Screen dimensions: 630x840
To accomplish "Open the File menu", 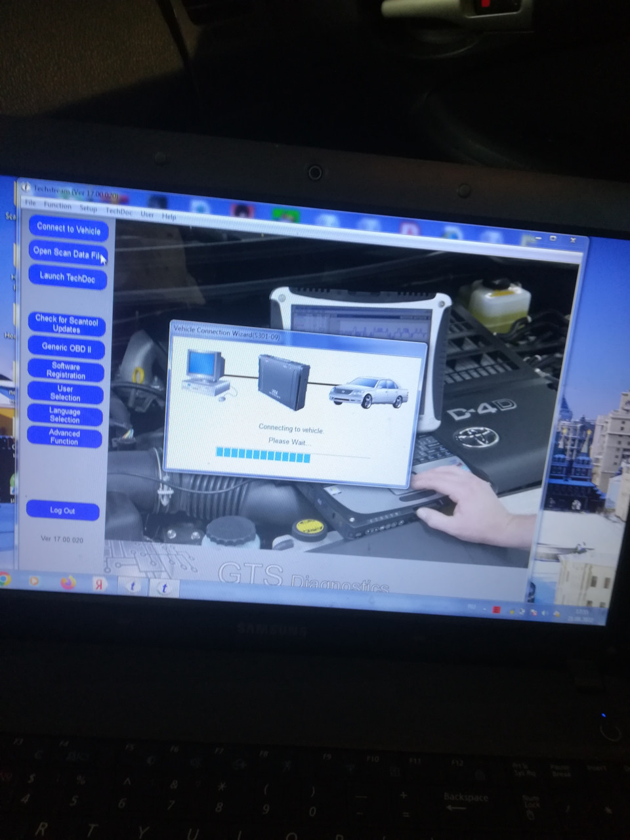I will pyautogui.click(x=30, y=203).
